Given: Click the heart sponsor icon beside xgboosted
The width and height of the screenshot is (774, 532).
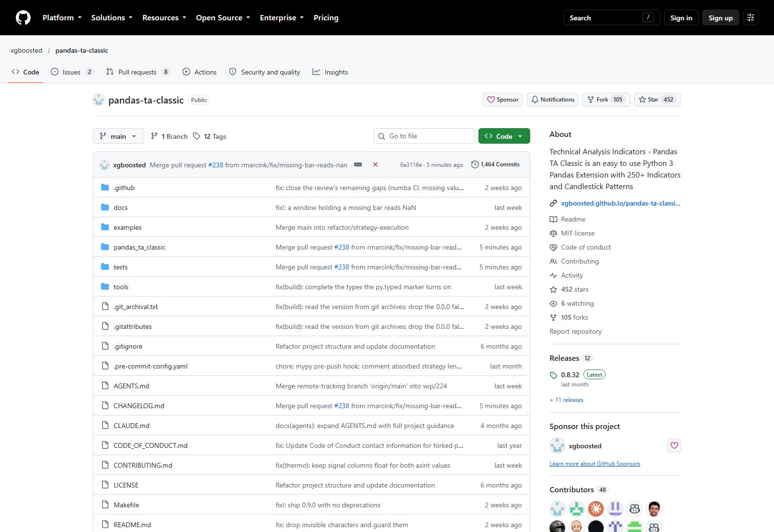Looking at the screenshot, I should tap(674, 445).
